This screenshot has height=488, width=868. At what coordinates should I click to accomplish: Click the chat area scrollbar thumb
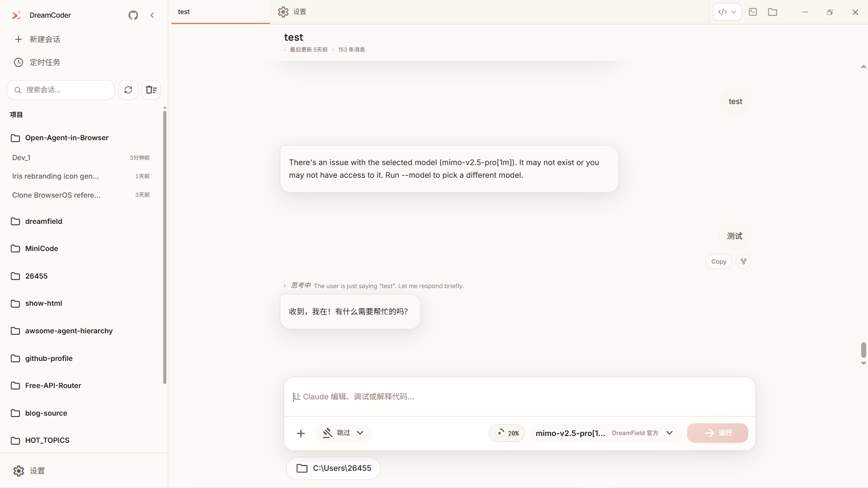tap(863, 350)
